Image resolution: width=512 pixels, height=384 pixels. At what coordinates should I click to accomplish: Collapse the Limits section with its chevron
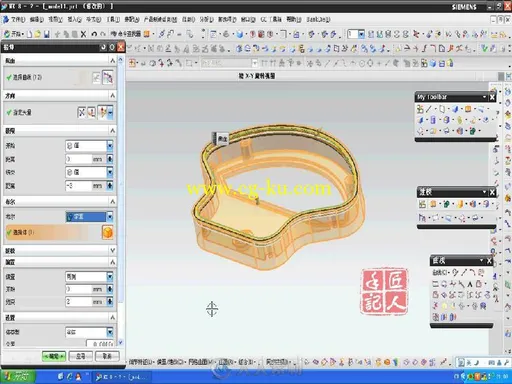coord(112,131)
